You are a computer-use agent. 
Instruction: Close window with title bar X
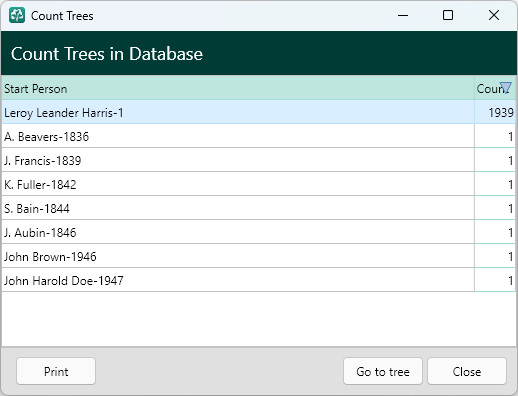pyautogui.click(x=494, y=15)
